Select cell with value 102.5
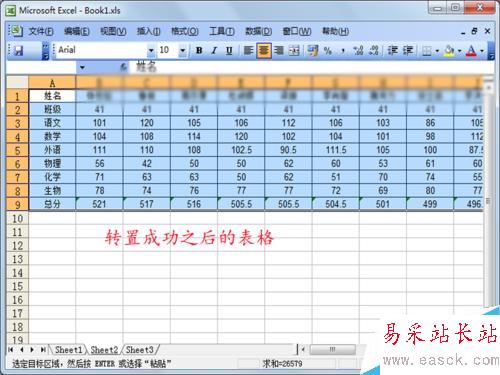Screen dimensions: 500x375 241,150
